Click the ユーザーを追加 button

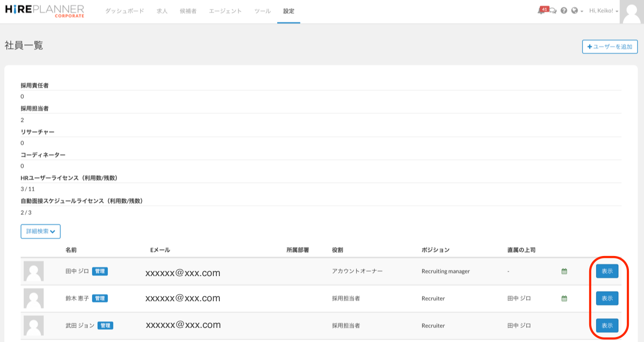[x=610, y=47]
